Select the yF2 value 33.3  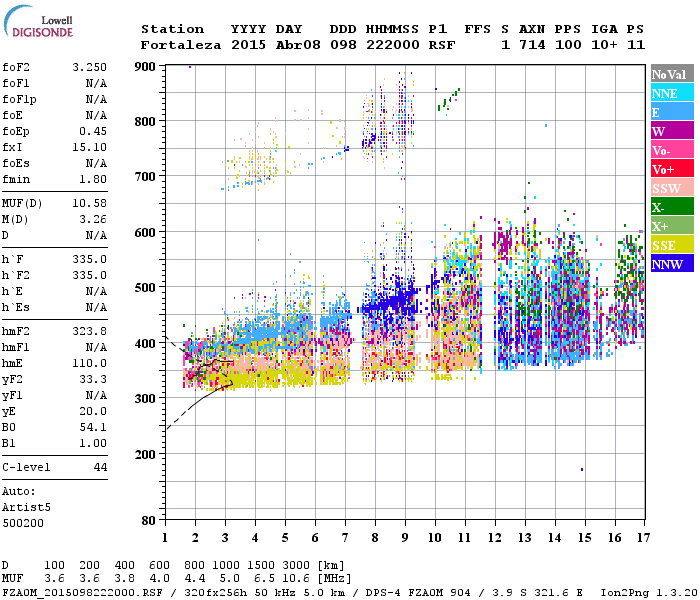tap(93, 379)
